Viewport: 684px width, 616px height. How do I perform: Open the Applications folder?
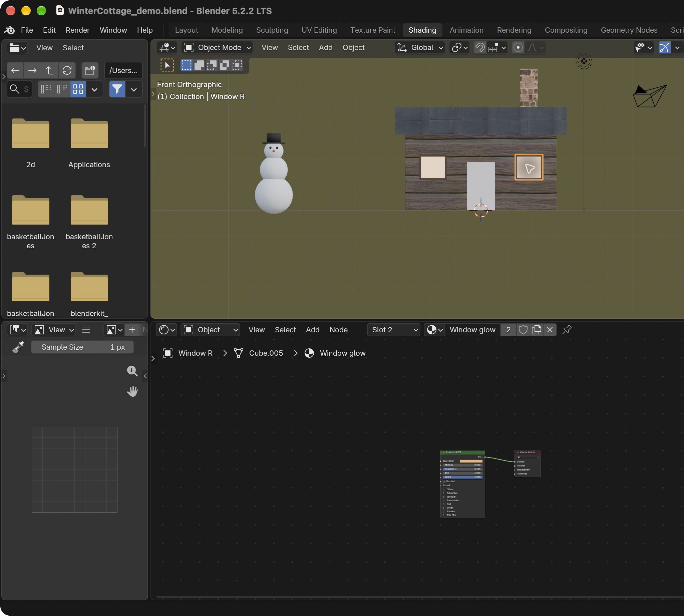89,143
